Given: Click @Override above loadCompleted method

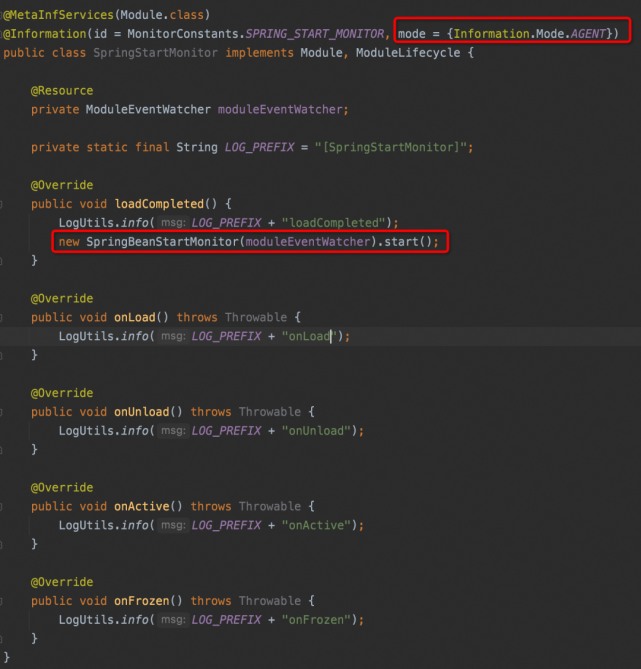Looking at the screenshot, I should 62,185.
